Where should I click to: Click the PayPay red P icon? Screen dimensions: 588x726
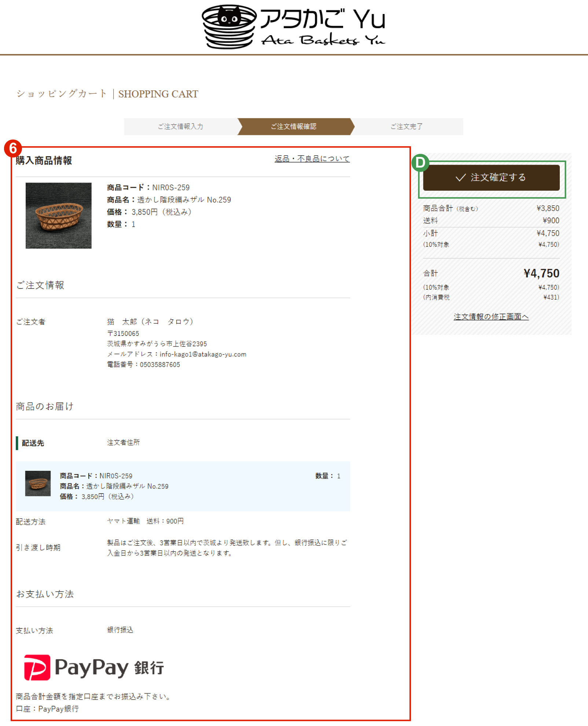coord(36,668)
